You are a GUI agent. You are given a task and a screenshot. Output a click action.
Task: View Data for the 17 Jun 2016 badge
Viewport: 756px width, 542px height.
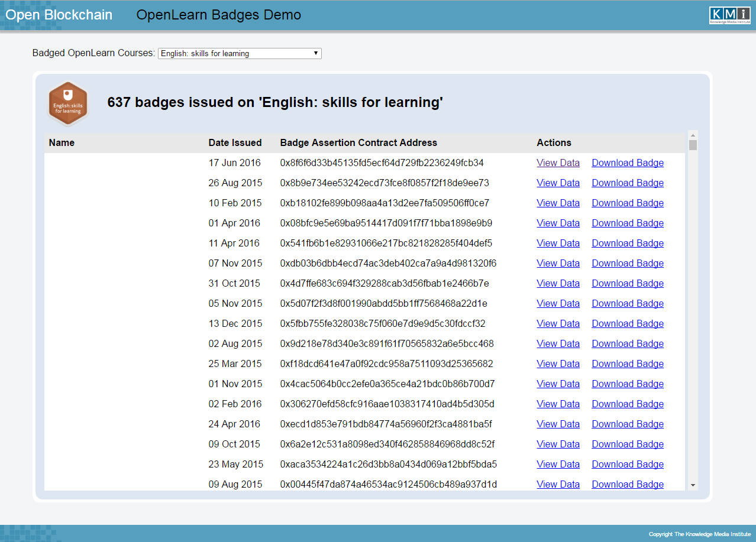pos(558,163)
